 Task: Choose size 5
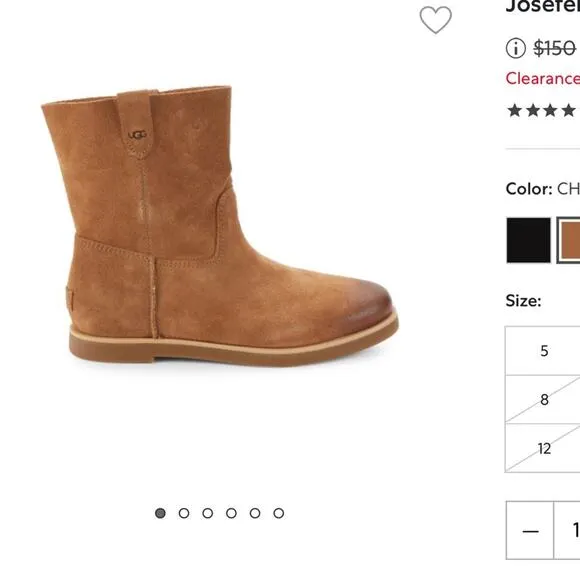point(543,351)
